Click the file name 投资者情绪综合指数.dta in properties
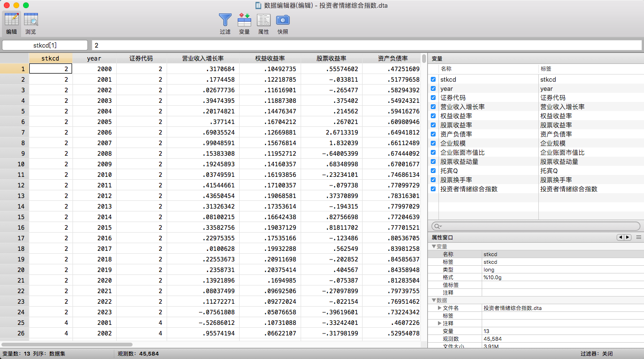644x359 pixels. pyautogui.click(x=512, y=308)
